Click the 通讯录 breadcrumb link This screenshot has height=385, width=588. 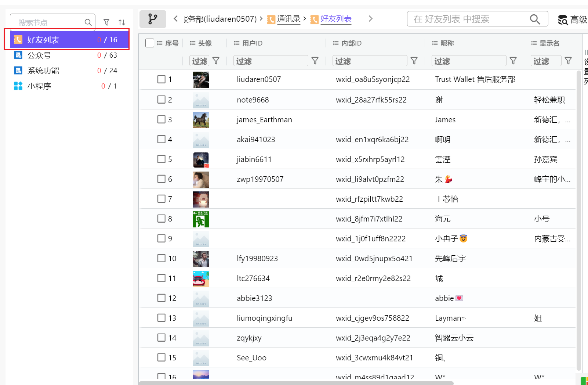[288, 19]
